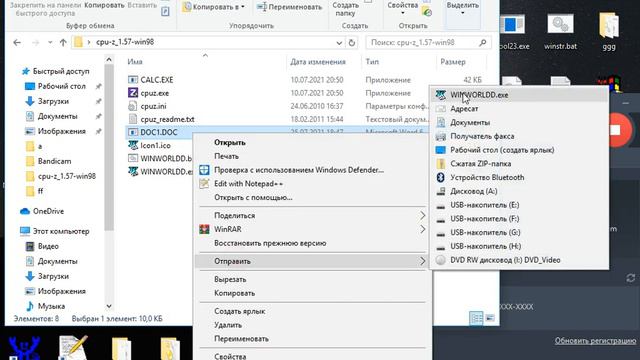Viewport: 640px width, 360px height.
Task: Choose Удалить in the context menu
Action: pyautogui.click(x=228, y=325)
